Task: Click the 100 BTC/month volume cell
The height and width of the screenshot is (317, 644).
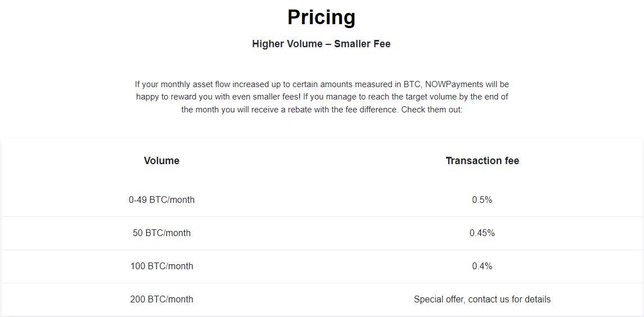Action: click(161, 266)
